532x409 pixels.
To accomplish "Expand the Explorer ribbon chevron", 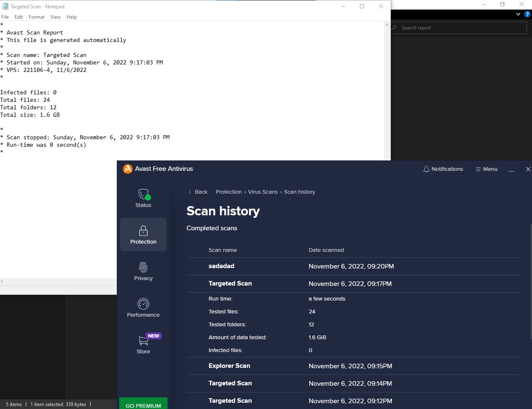I will [x=518, y=14].
